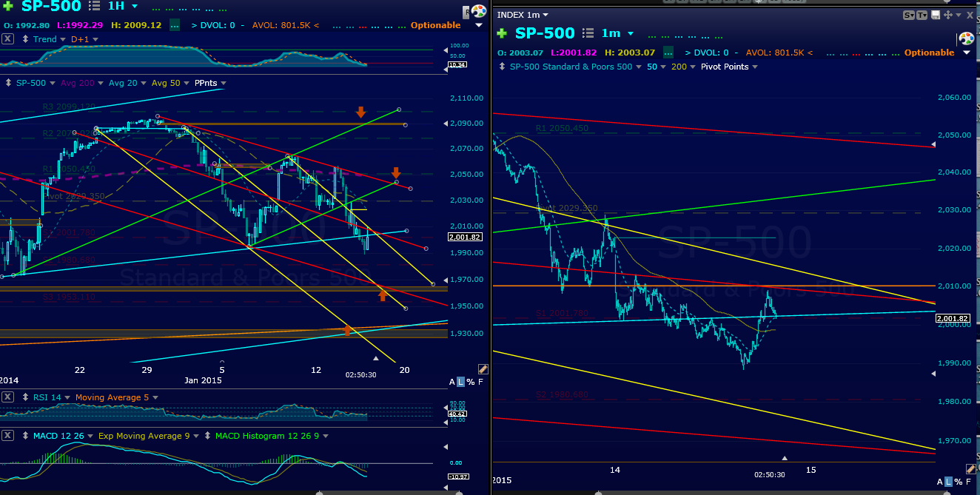
Task: Expand the Avg 200 dropdown
Action: [101, 83]
